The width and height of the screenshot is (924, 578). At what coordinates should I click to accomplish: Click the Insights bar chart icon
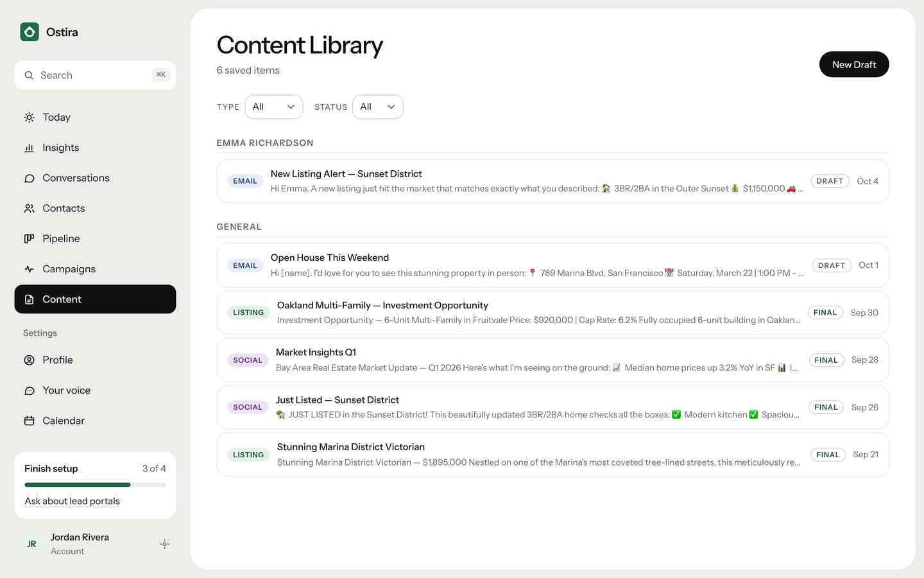point(29,148)
